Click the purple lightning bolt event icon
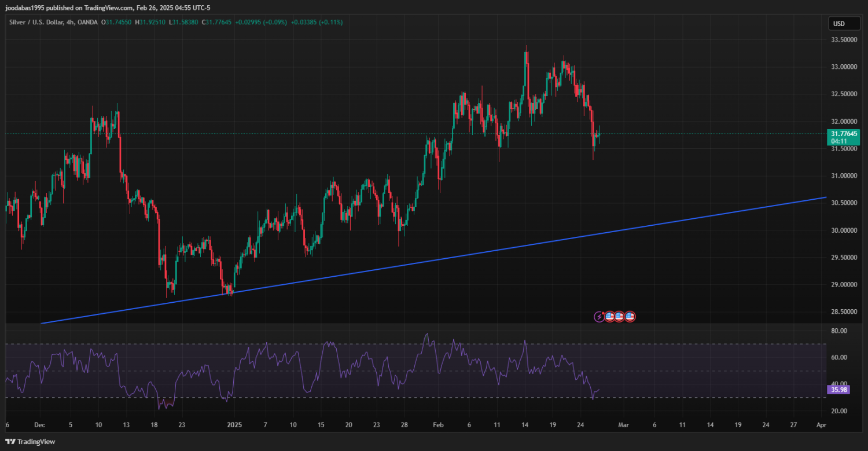The image size is (868, 451). 599,317
